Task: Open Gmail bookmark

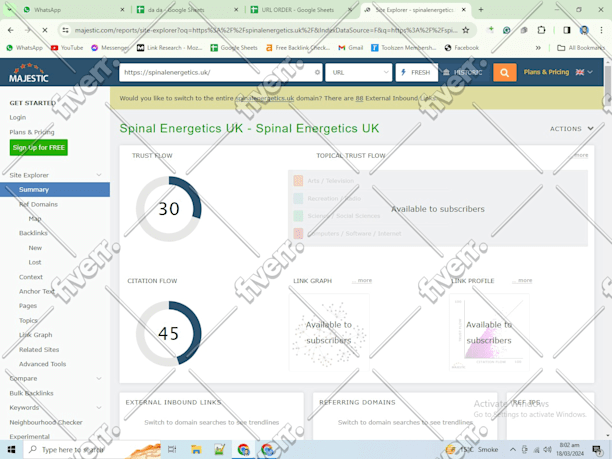Action: (x=350, y=48)
